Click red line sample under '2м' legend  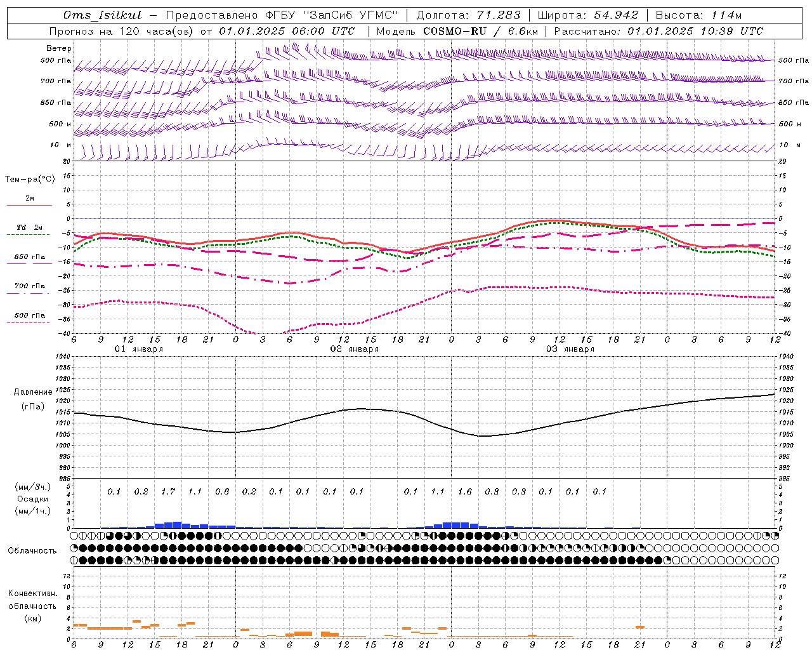(x=29, y=205)
